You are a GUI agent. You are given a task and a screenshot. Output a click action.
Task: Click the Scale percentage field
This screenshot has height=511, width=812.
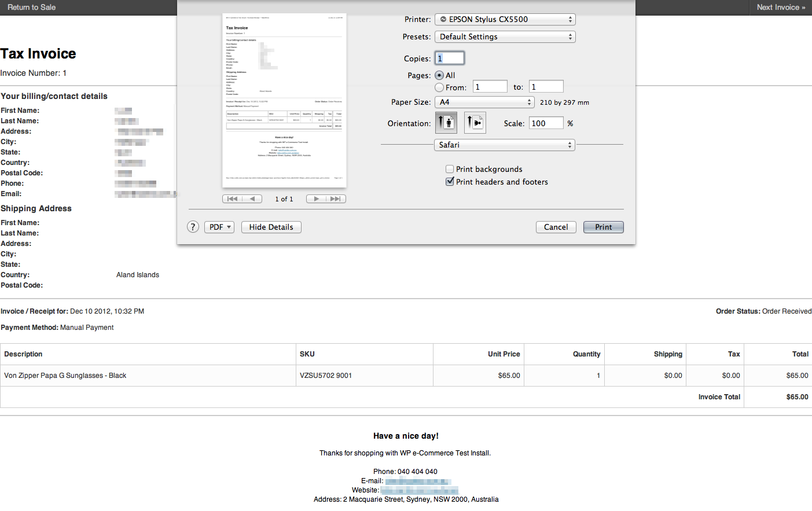coord(546,123)
